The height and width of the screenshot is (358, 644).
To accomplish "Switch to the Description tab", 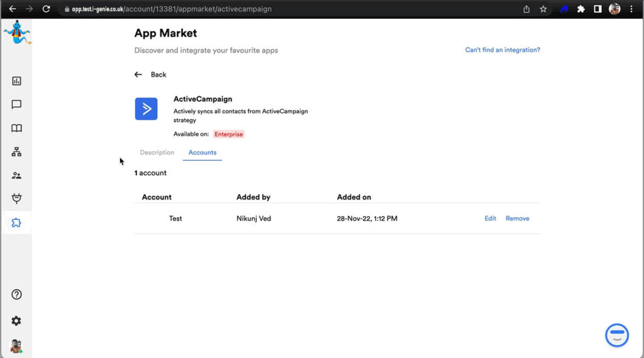I will pos(157,153).
